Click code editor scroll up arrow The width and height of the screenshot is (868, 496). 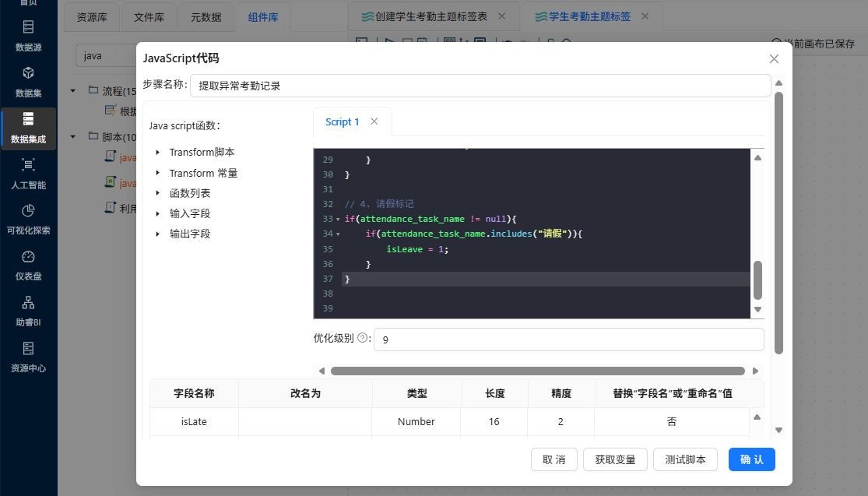coord(757,158)
